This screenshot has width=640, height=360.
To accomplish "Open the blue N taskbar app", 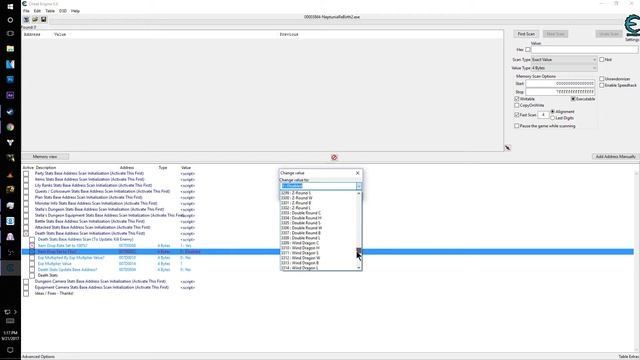I will click(10, 64).
